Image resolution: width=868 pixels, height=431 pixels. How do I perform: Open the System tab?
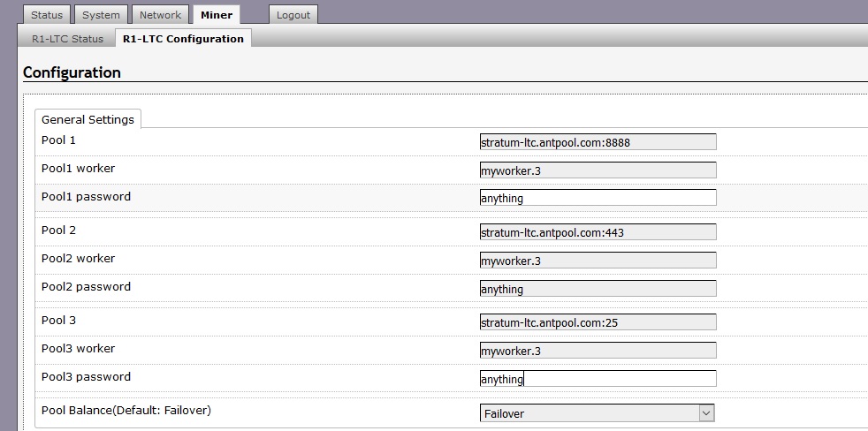pos(101,15)
